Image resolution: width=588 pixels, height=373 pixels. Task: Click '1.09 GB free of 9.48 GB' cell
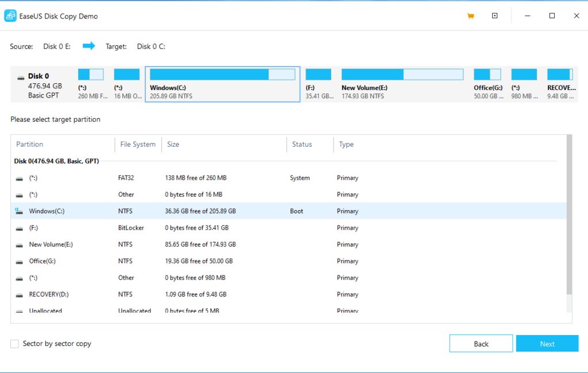click(x=195, y=294)
